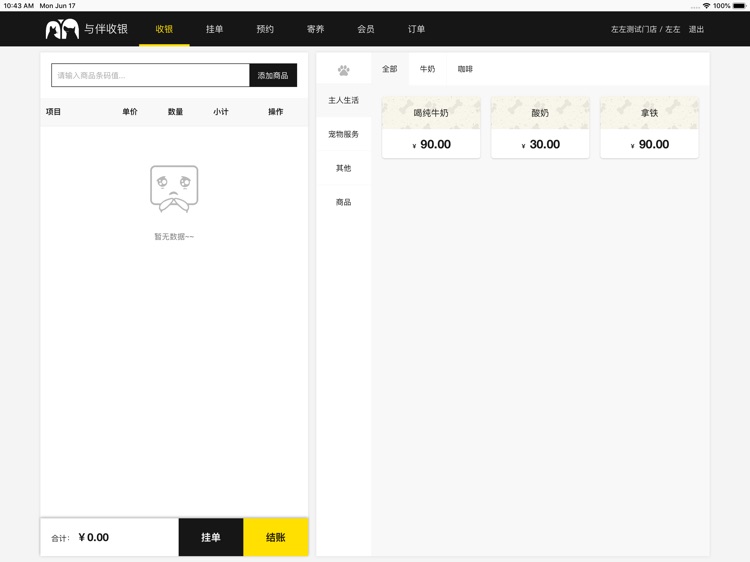Open the 收银 tab
The width and height of the screenshot is (750, 562).
[x=164, y=29]
